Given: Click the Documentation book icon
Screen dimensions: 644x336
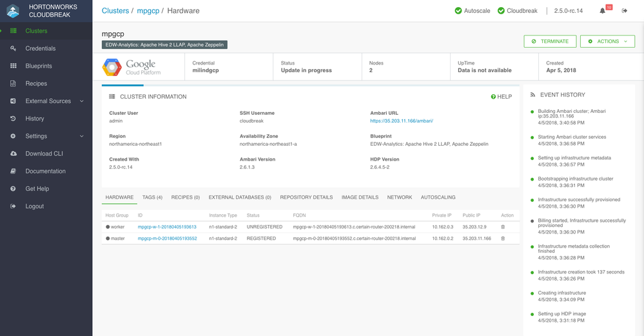Looking at the screenshot, I should 13,172.
